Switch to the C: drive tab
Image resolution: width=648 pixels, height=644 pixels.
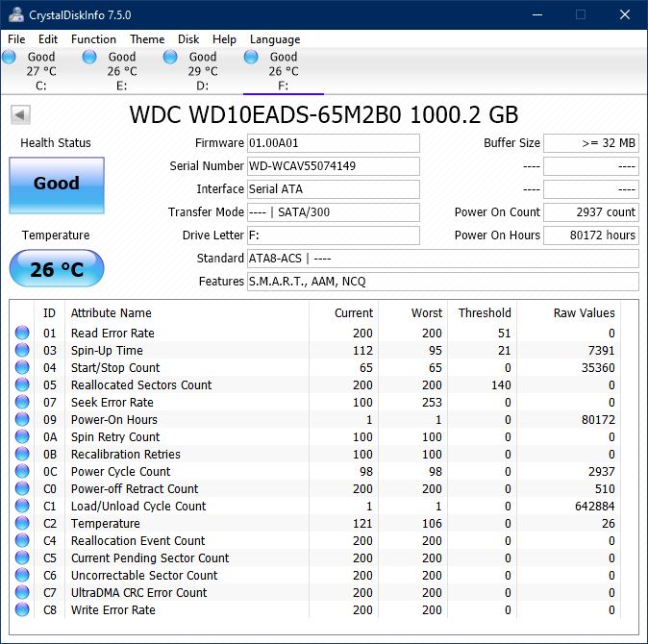41,71
